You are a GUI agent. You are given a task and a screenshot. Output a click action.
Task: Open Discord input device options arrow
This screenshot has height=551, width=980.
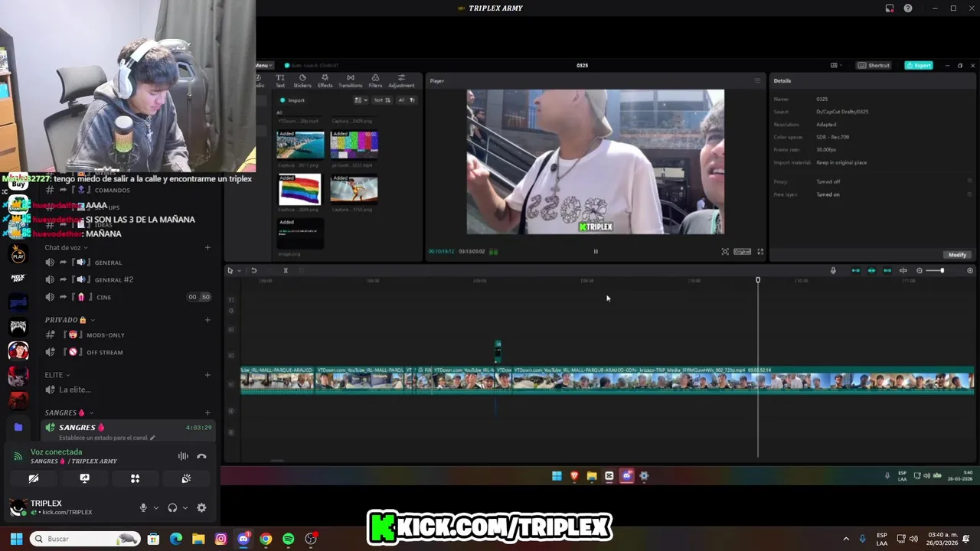(156, 507)
